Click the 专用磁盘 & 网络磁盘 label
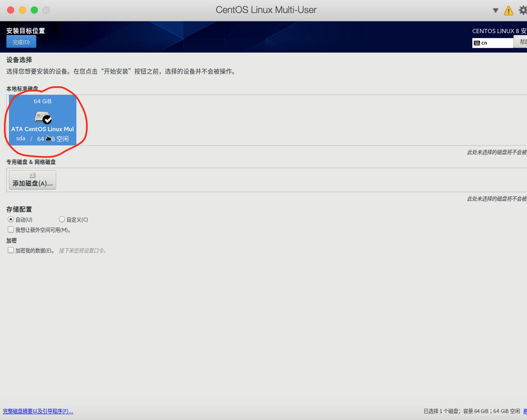Viewport: 527px width, 420px height. point(31,162)
